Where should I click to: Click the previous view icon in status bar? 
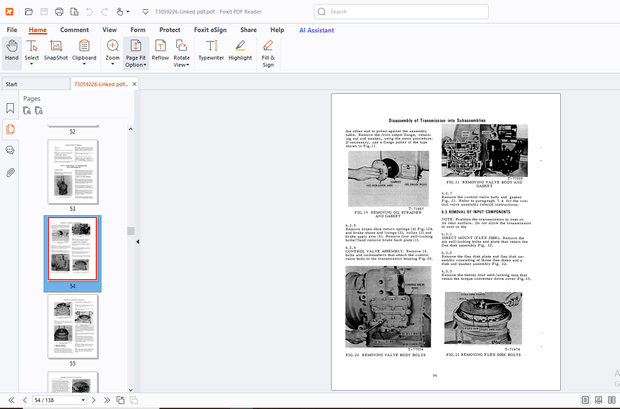[120, 400]
